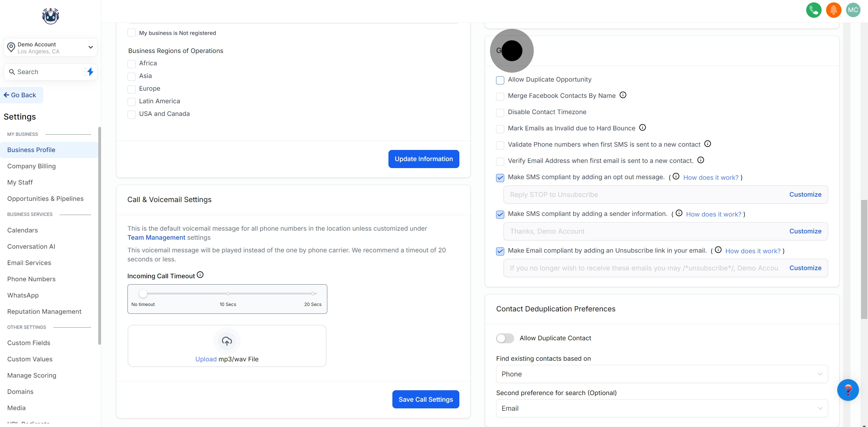Open the orange notifications bell
Screen dimensions: 868x427
coord(833,10)
